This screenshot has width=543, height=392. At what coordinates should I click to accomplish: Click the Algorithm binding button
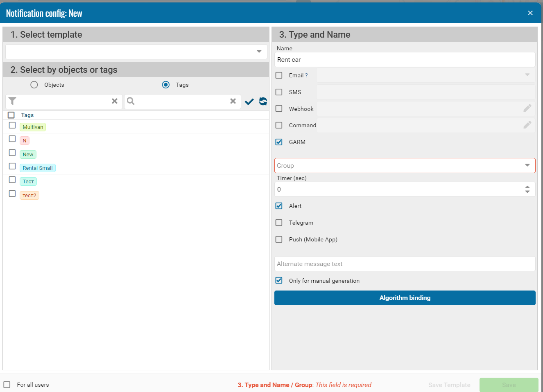click(405, 298)
